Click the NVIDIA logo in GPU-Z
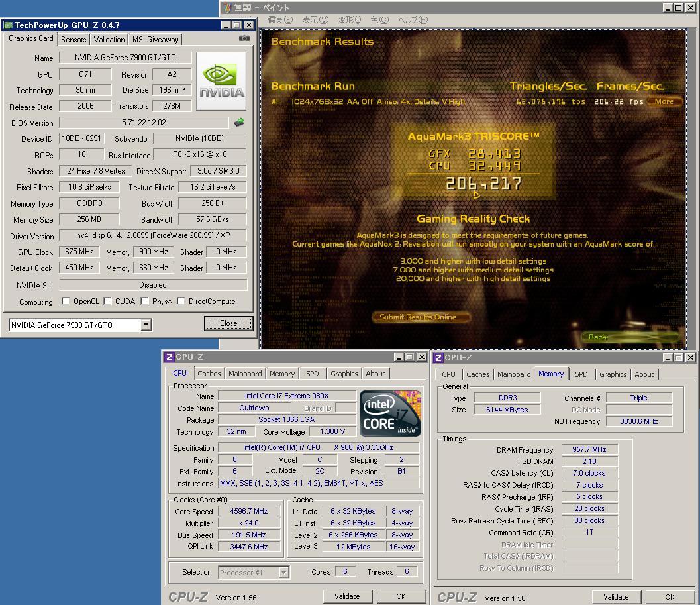 click(221, 81)
